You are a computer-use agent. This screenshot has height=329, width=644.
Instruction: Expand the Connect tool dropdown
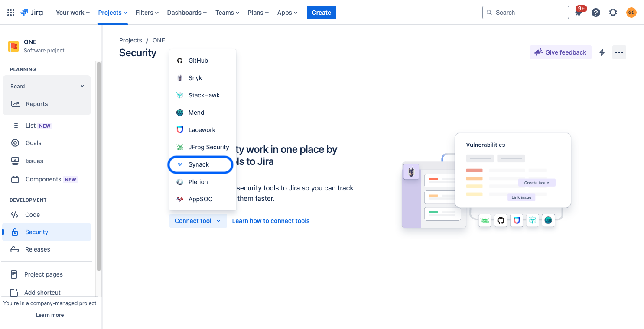coord(198,221)
